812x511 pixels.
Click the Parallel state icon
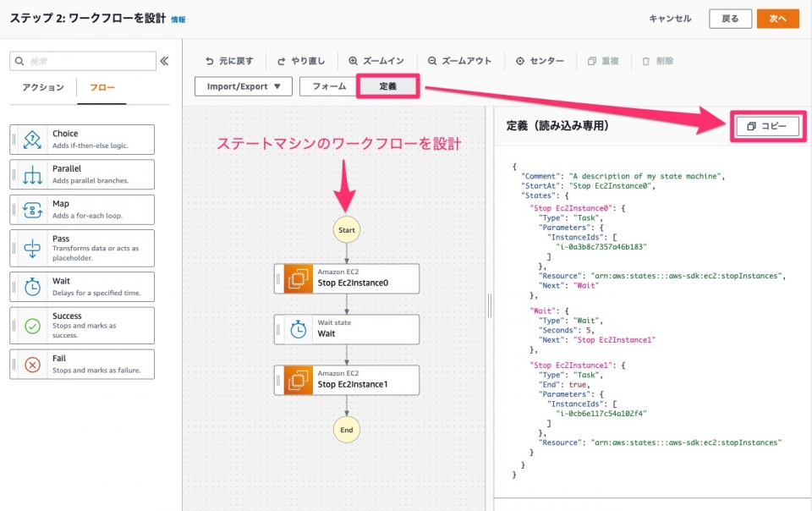coord(32,174)
